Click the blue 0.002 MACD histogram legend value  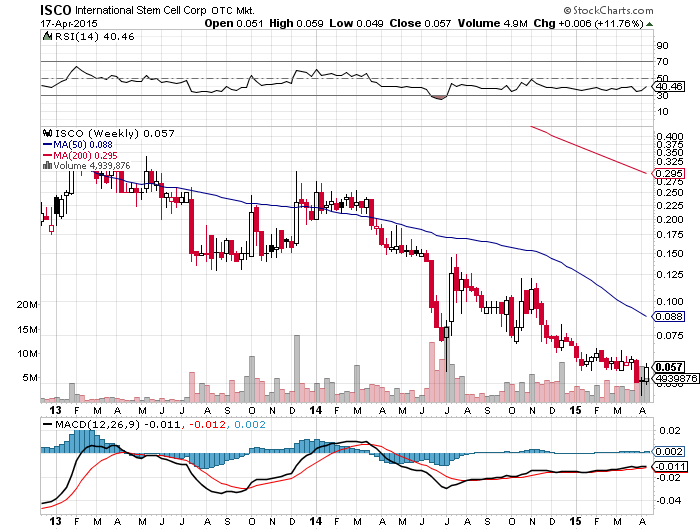250,424
